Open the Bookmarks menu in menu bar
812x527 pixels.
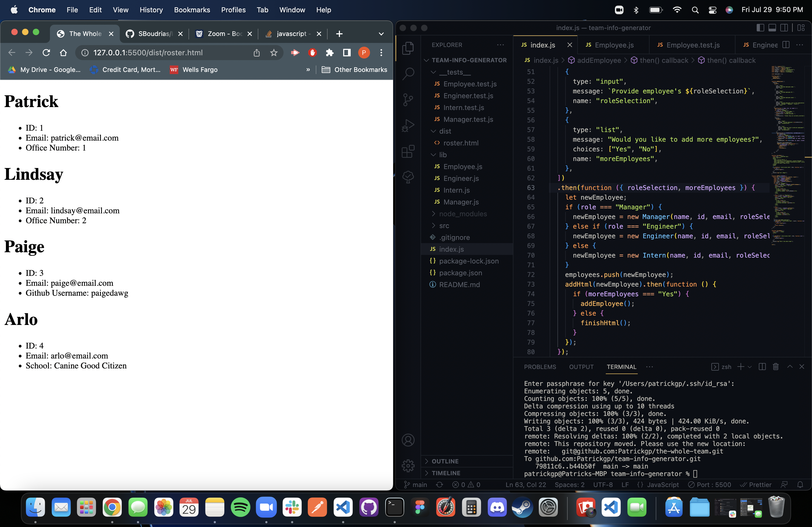tap(192, 10)
